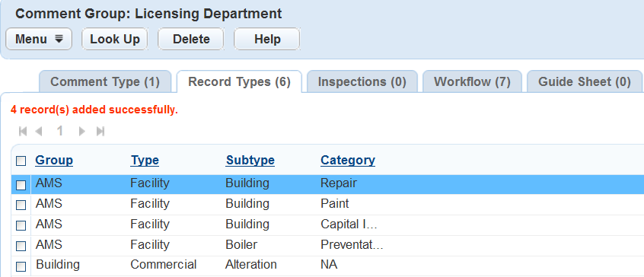Screen dimensions: 644x277
Task: Open the Help button
Action: (x=267, y=39)
